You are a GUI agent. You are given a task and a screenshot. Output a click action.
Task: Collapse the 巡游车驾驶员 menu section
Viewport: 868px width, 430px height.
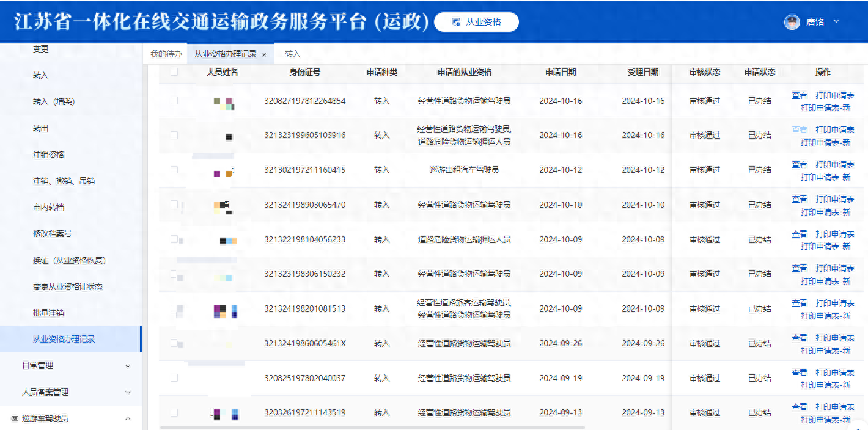click(128, 418)
